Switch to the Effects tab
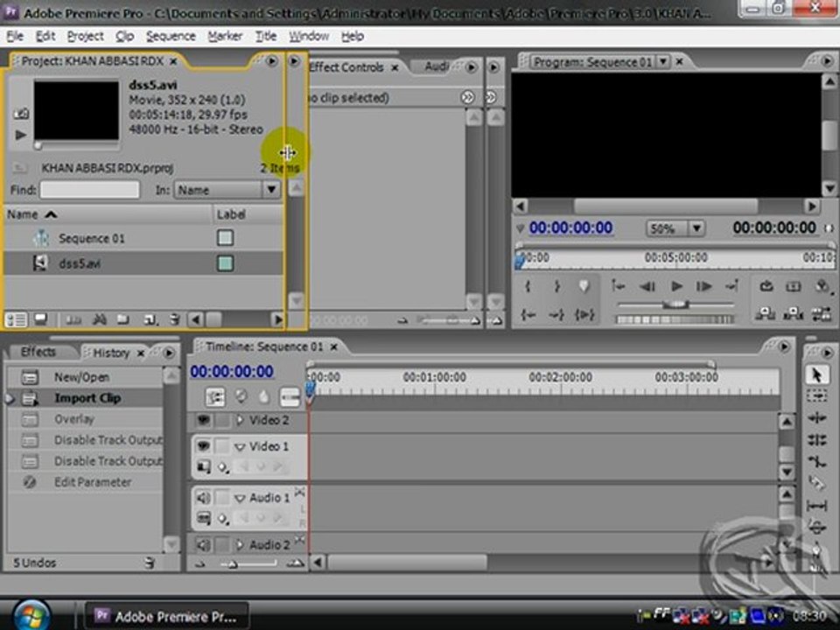 (x=38, y=352)
